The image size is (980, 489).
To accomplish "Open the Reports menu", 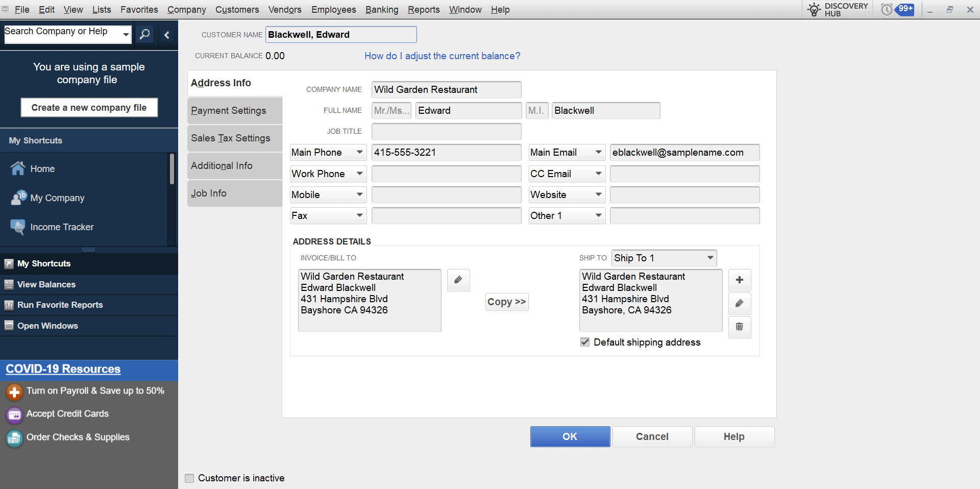I will tap(424, 9).
